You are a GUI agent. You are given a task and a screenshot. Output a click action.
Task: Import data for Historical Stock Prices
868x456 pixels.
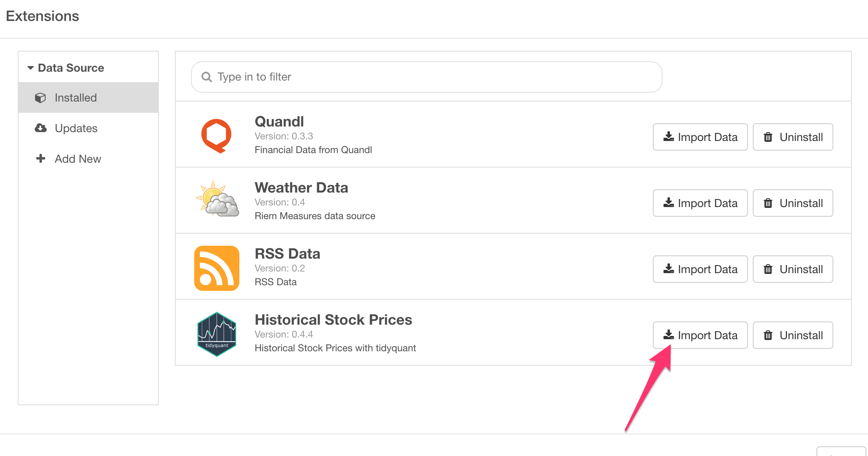tap(700, 335)
